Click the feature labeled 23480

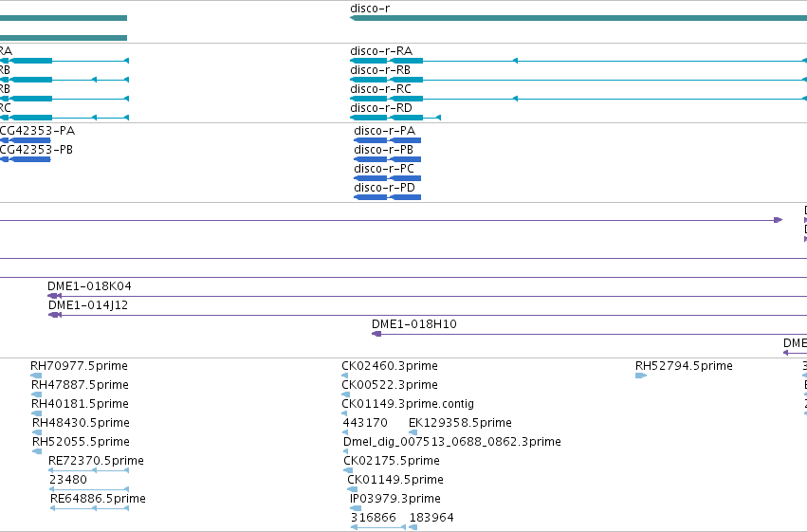tap(68, 480)
